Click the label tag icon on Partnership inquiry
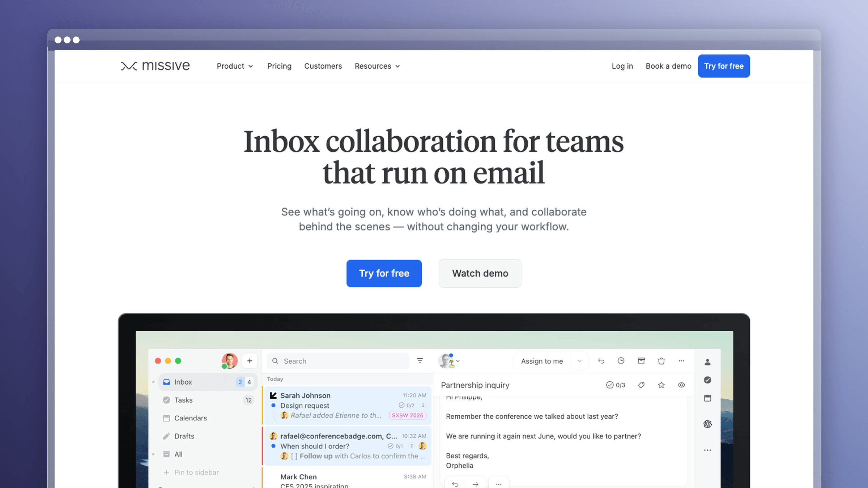 tap(641, 385)
